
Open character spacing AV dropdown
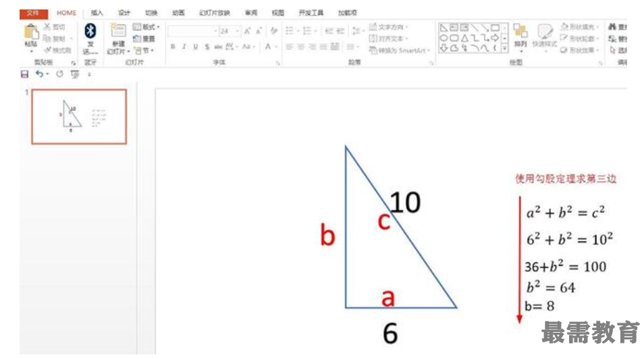pyautogui.click(x=232, y=47)
